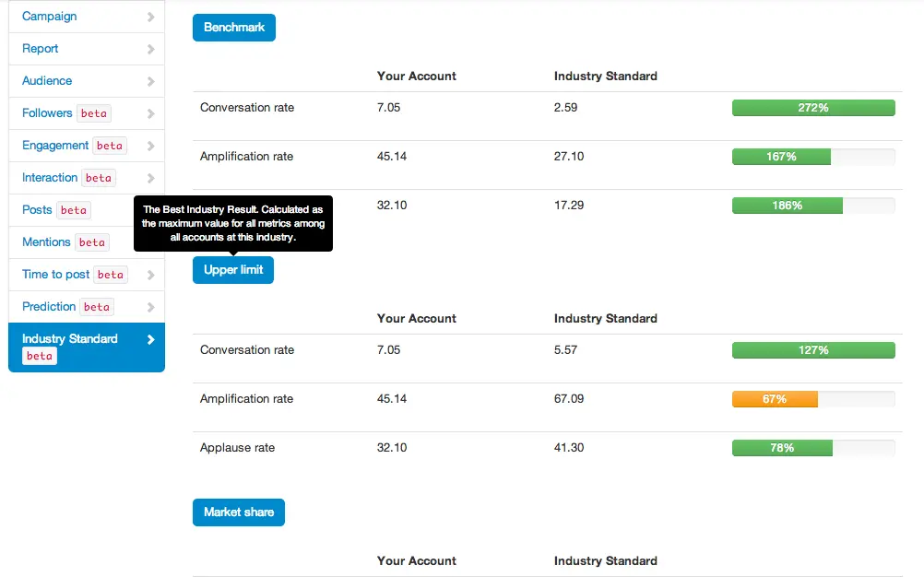Open the Posts beta sidebar item
The width and height of the screenshot is (924, 577).
coord(55,210)
